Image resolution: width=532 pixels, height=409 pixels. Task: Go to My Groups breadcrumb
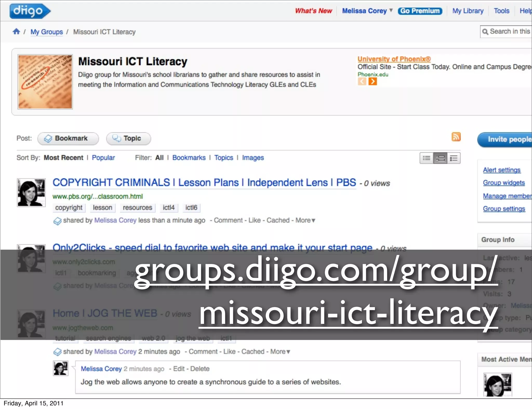(46, 32)
